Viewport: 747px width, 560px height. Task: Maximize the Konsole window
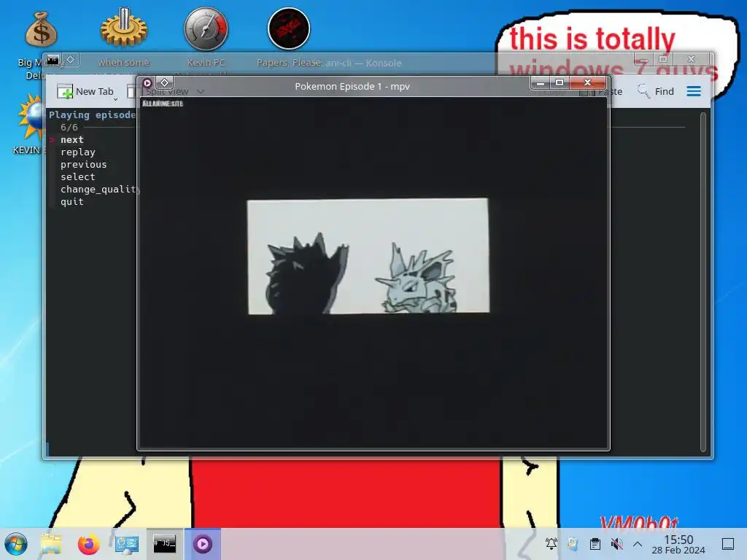coord(662,59)
